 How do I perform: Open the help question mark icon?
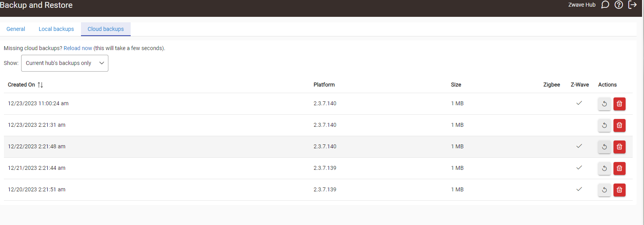pyautogui.click(x=619, y=5)
